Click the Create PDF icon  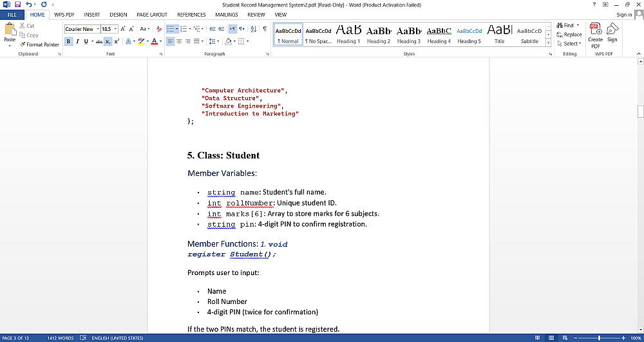click(595, 35)
